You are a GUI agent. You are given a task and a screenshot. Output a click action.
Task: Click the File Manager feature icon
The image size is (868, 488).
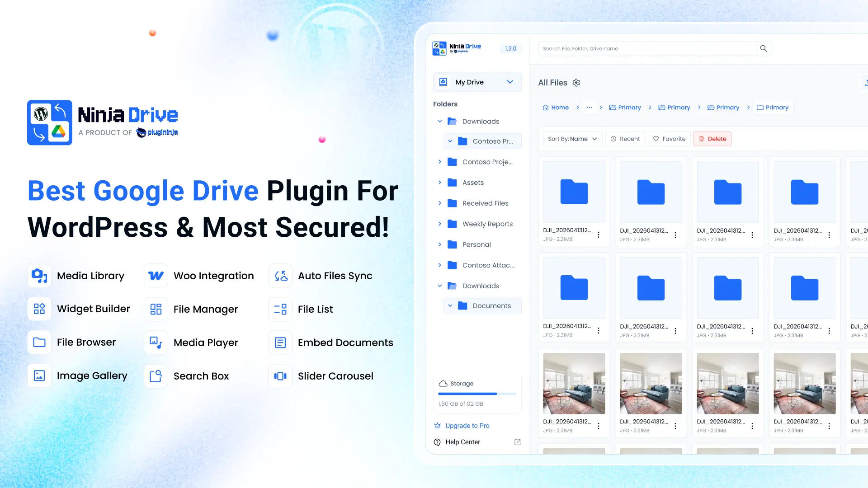156,309
